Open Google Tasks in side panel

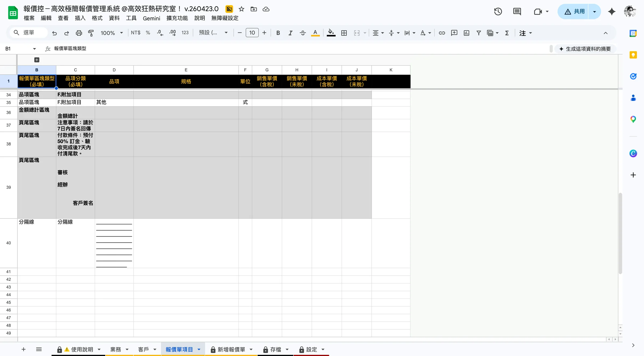point(633,76)
